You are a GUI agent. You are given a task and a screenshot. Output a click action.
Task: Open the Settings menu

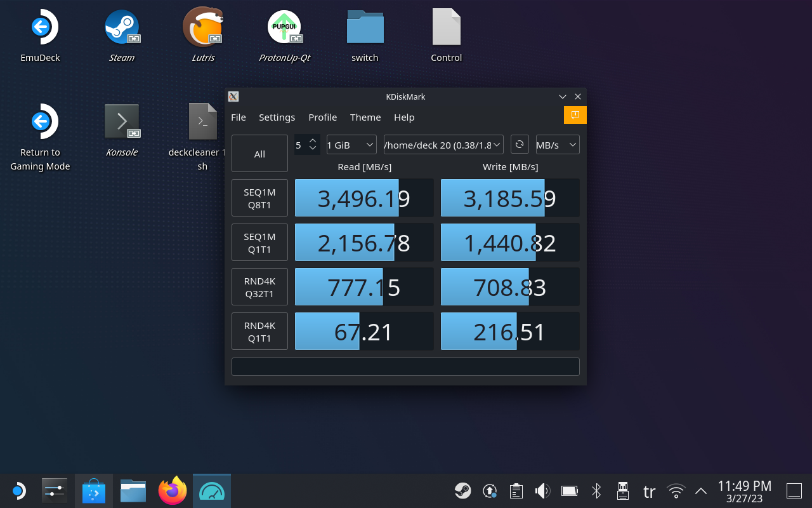[x=277, y=117]
